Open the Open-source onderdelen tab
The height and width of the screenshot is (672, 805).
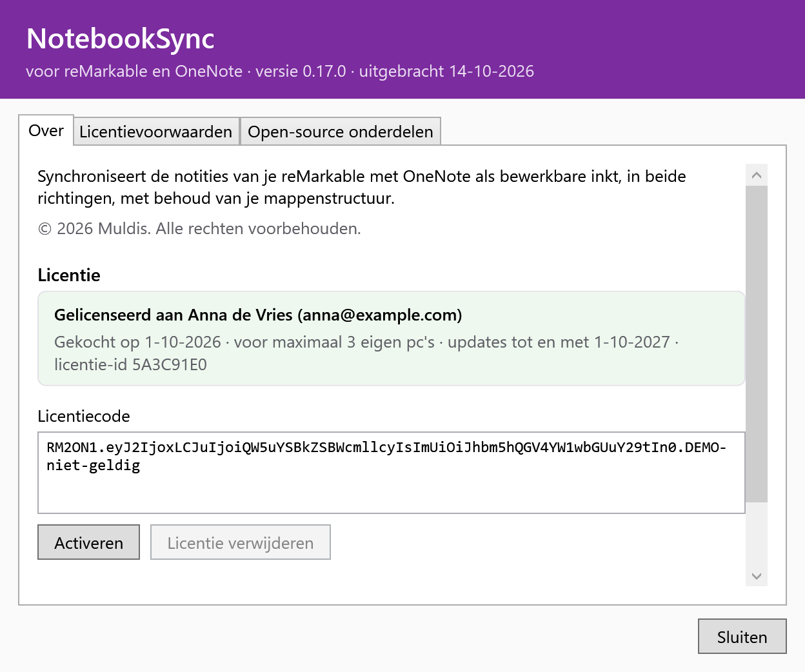[341, 132]
